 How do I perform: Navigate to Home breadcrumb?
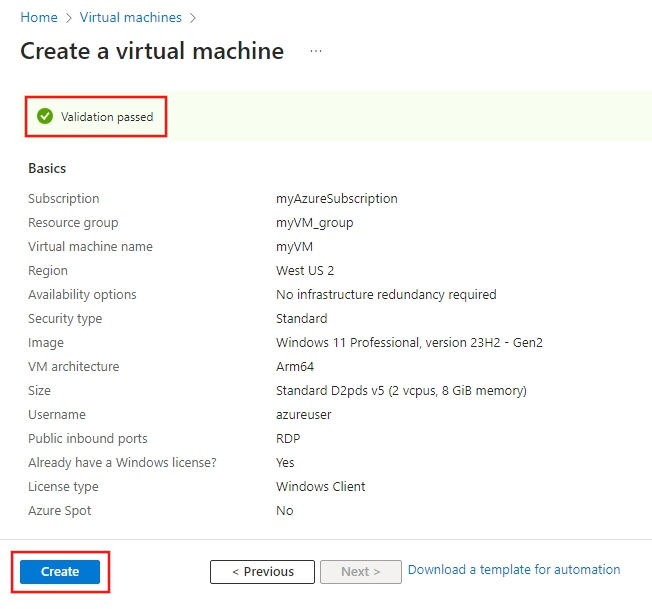[39, 18]
